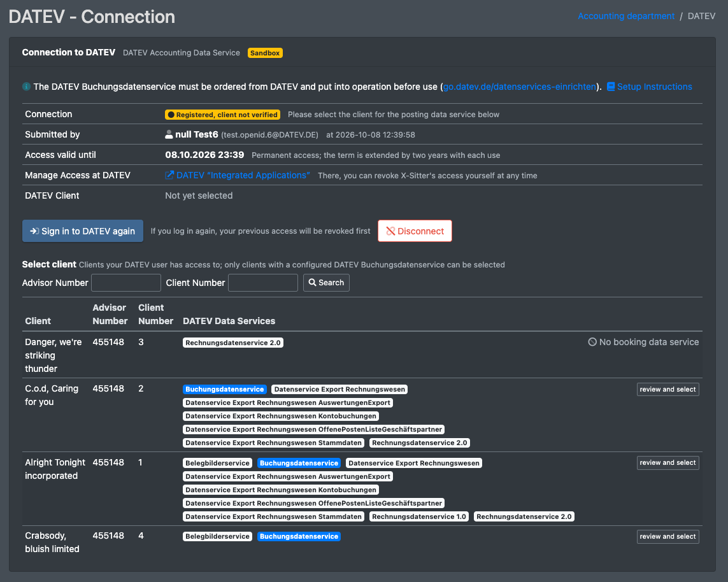Click "Connection to DATEV" panel title
728x582 pixels.
(69, 52)
